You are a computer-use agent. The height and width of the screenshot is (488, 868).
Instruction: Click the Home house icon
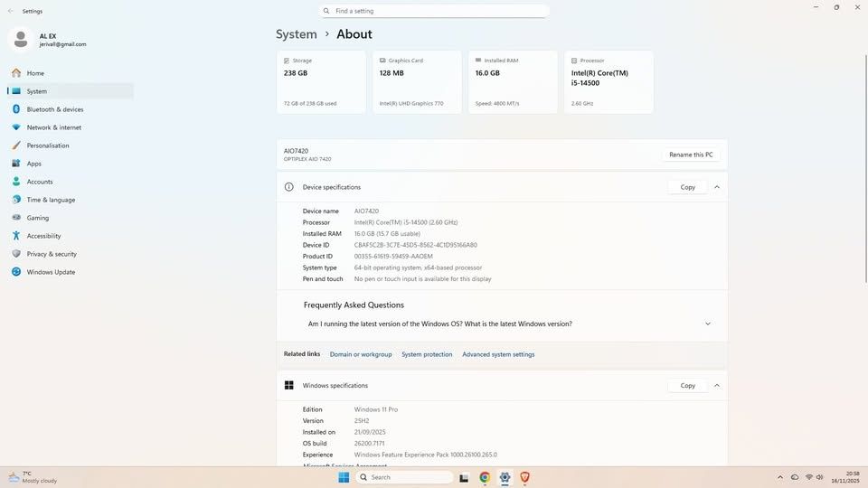16,73
